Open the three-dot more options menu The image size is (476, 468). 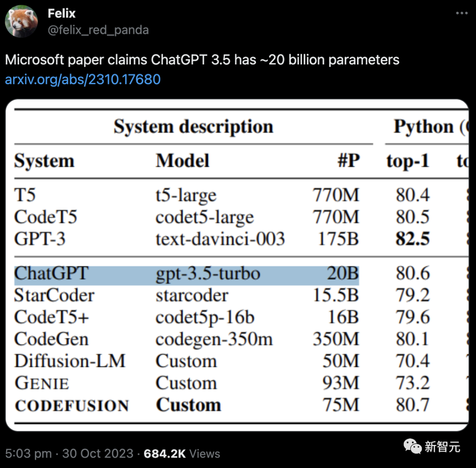tap(461, 14)
